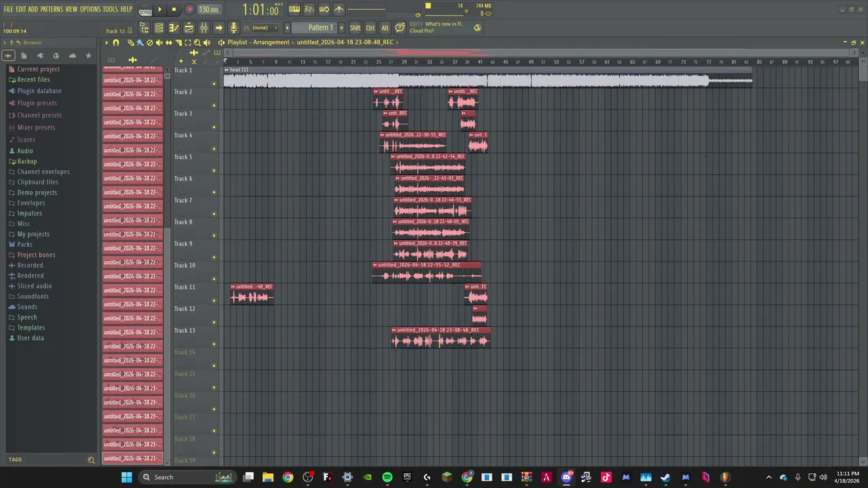Stop playback with the Stop button

click(174, 9)
